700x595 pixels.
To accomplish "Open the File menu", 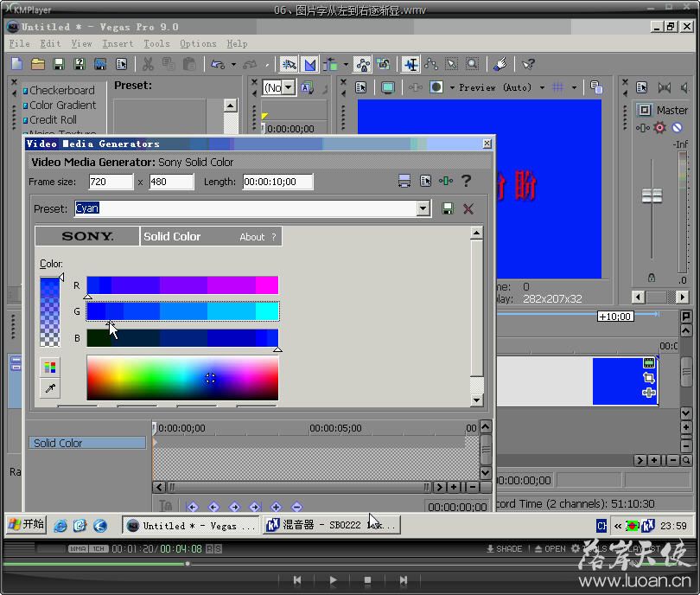I will click(19, 44).
